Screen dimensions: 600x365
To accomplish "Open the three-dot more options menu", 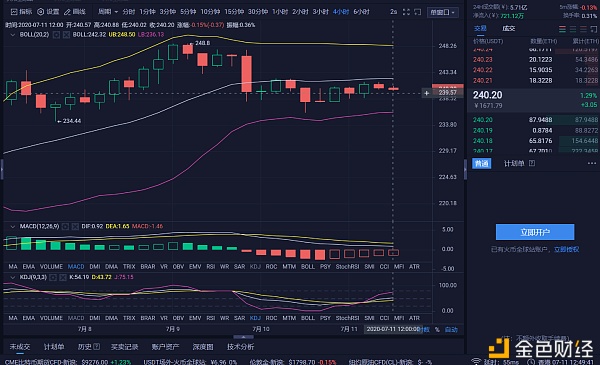I will [592, 163].
